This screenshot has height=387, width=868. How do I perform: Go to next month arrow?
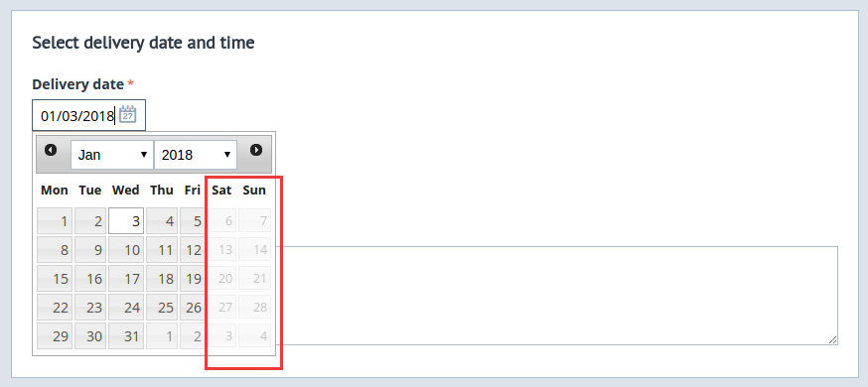click(x=256, y=150)
